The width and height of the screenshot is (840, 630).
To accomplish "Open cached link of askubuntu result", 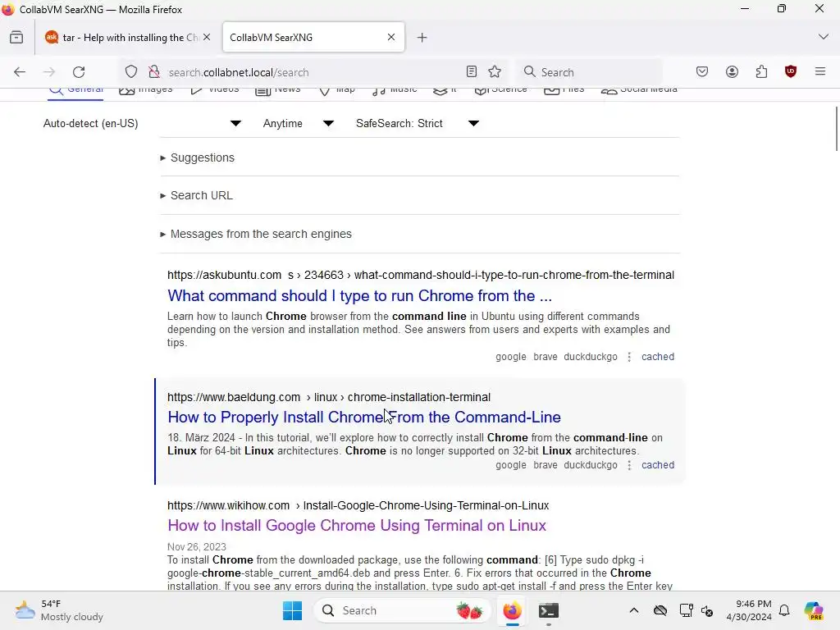I will [x=658, y=357].
